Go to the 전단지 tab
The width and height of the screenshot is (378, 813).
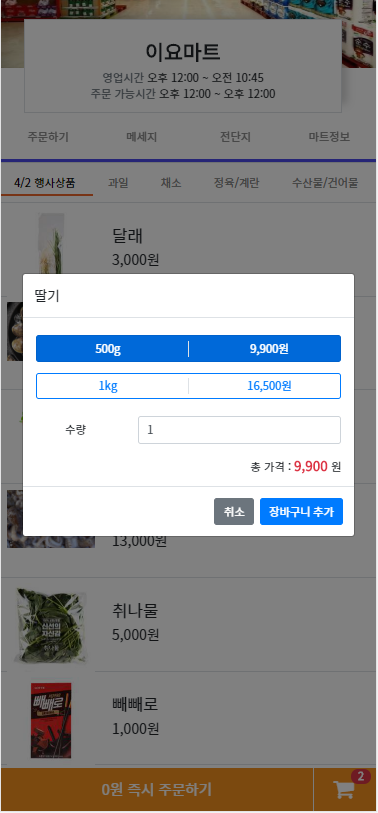coord(235,137)
